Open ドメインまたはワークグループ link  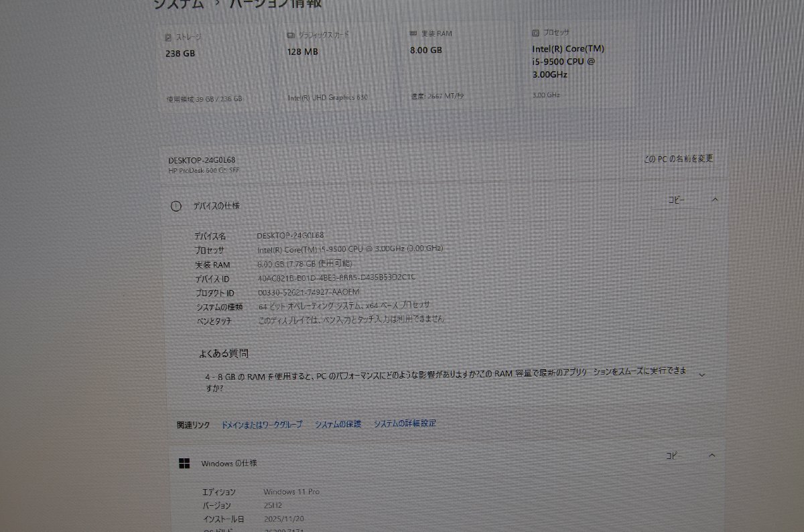(262, 425)
